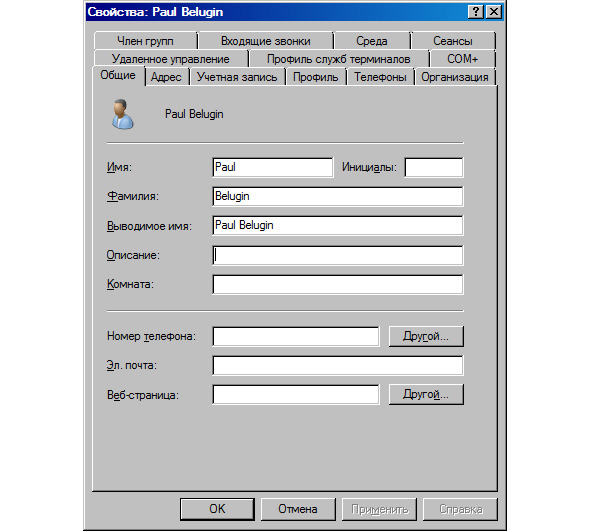Click Другой button next to Веб-страница
Image resolution: width=591 pixels, height=531 pixels.
coord(426,395)
